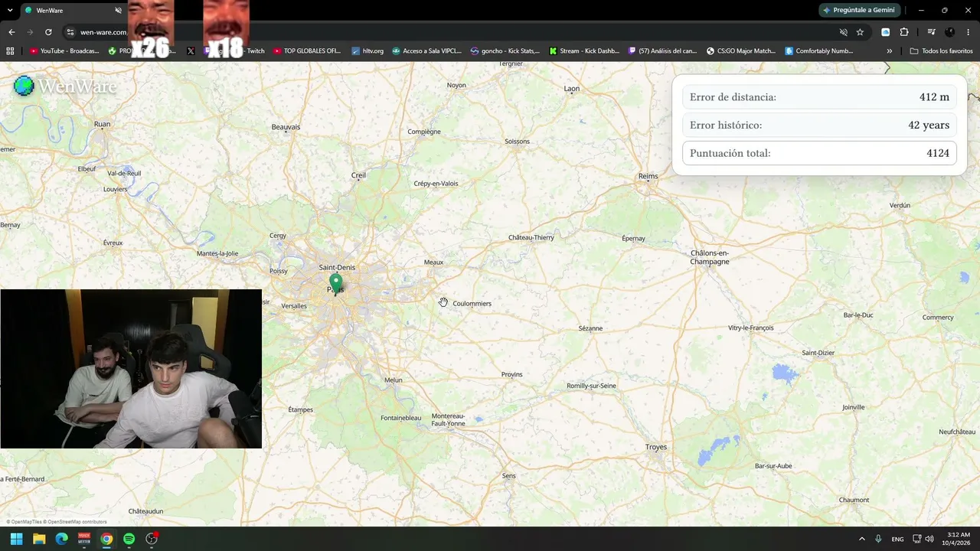The width and height of the screenshot is (980, 551).
Task: Click the Chrome taskbar icon
Action: (106, 539)
